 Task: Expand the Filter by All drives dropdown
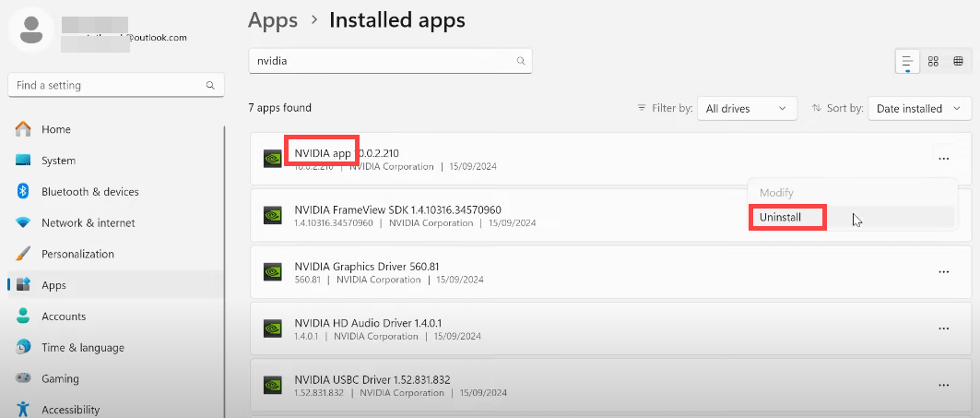point(747,108)
